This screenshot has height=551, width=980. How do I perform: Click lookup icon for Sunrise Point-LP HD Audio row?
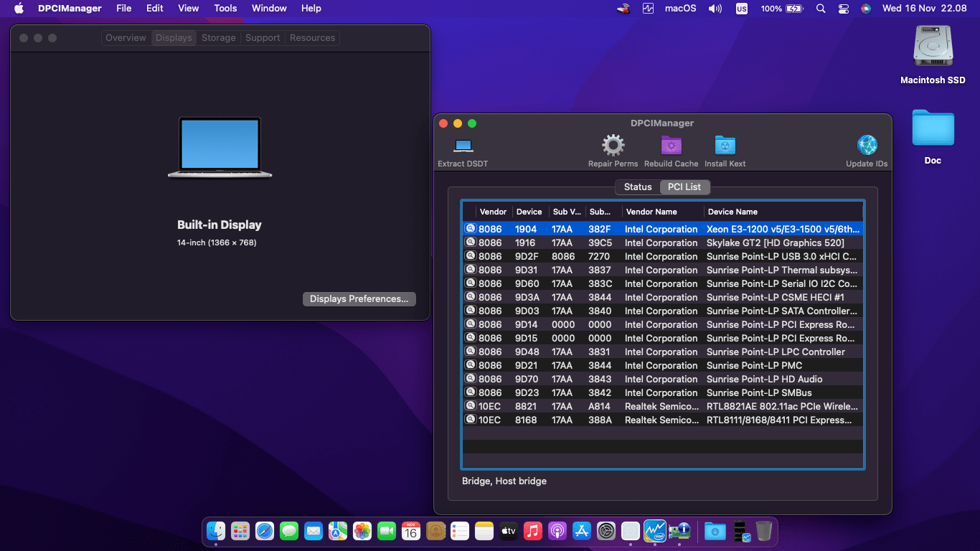coord(470,379)
